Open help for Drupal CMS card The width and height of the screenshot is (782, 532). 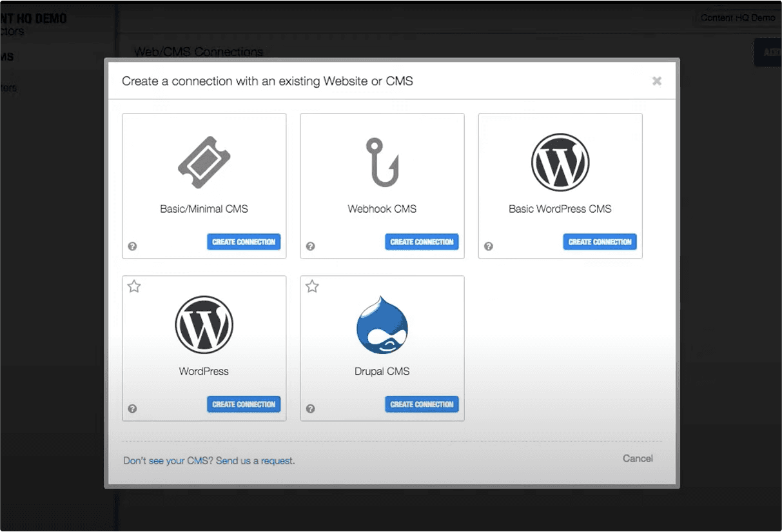tap(310, 409)
